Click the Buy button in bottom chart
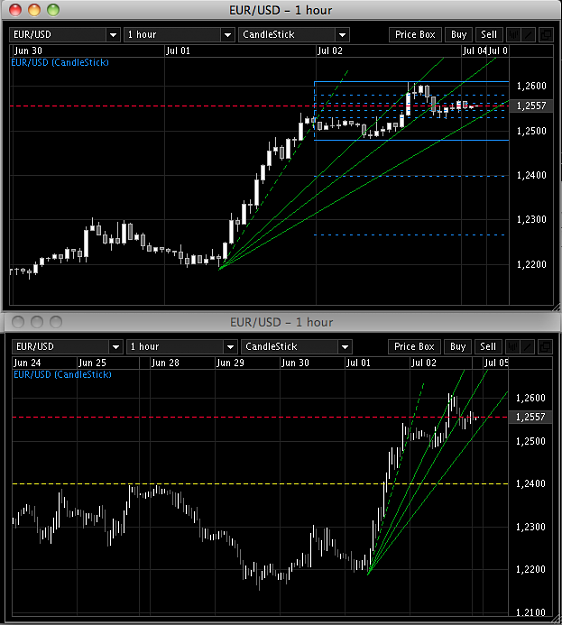Screen dimensions: 562x625 (x=458, y=347)
